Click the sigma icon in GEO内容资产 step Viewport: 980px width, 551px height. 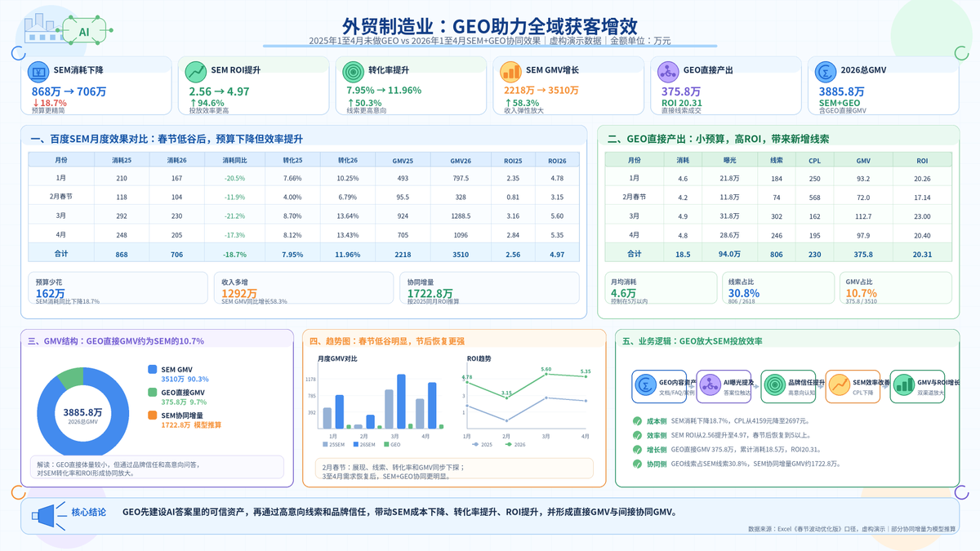tap(645, 384)
